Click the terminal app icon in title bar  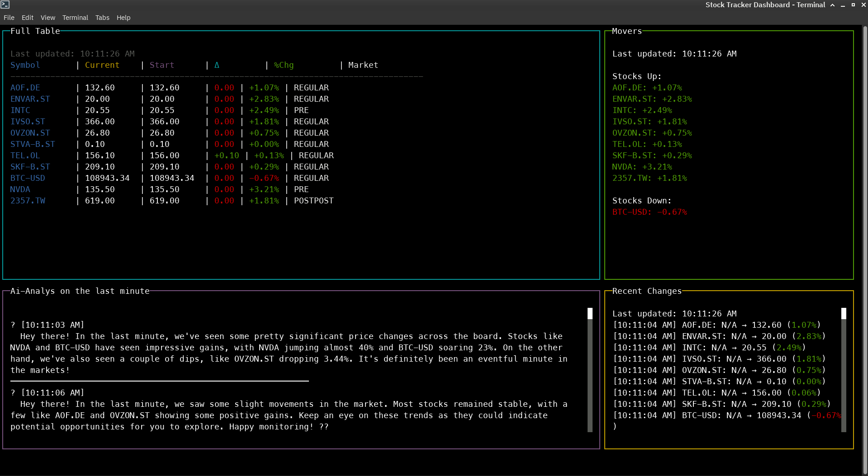(x=5, y=5)
